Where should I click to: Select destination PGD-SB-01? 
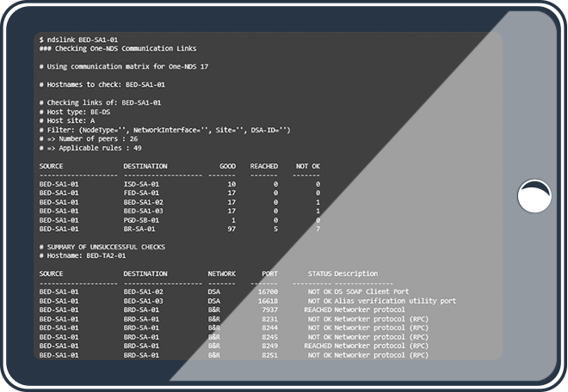point(141,220)
